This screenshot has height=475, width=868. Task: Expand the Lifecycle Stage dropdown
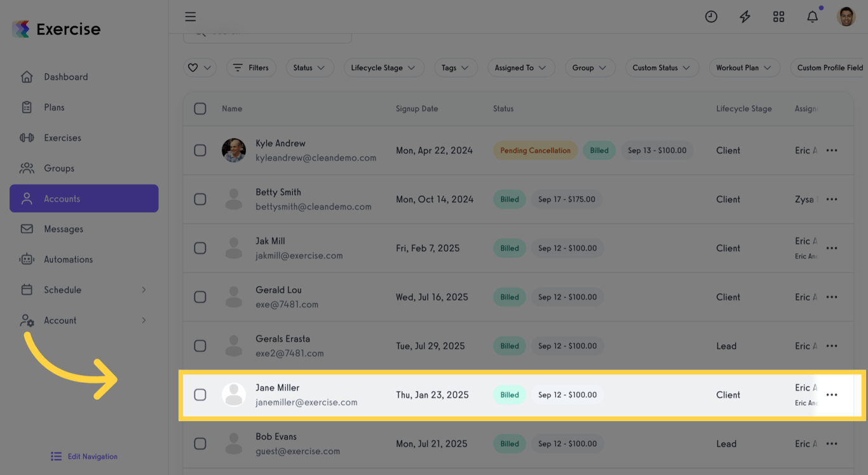384,67
